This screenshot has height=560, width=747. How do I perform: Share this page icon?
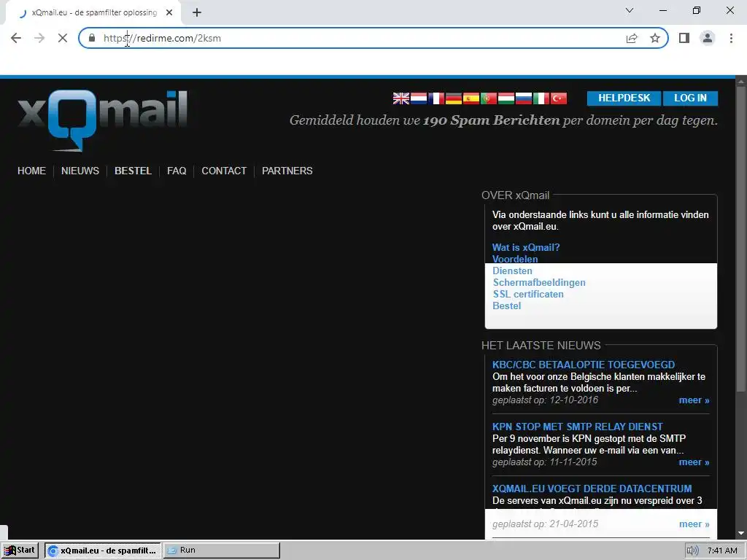pos(632,38)
